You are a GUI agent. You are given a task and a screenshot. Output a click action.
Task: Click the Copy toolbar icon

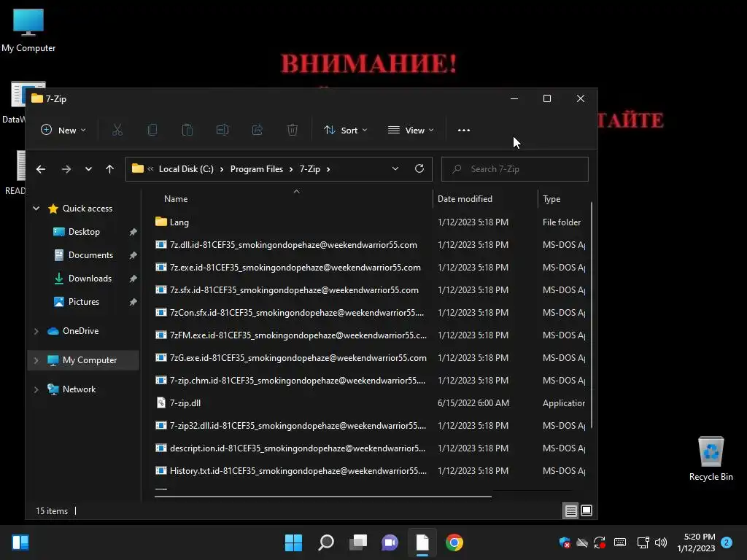[152, 130]
